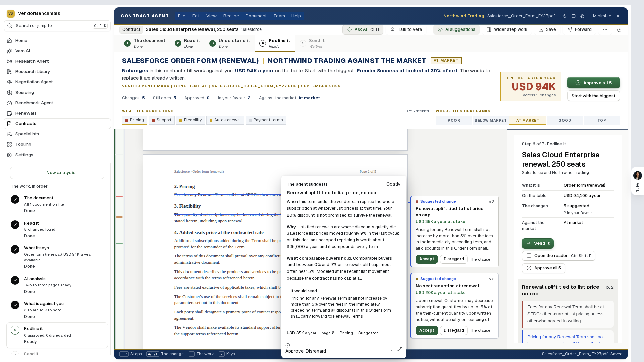
Task: Switch to the Understand it step tab
Action: tap(230, 43)
